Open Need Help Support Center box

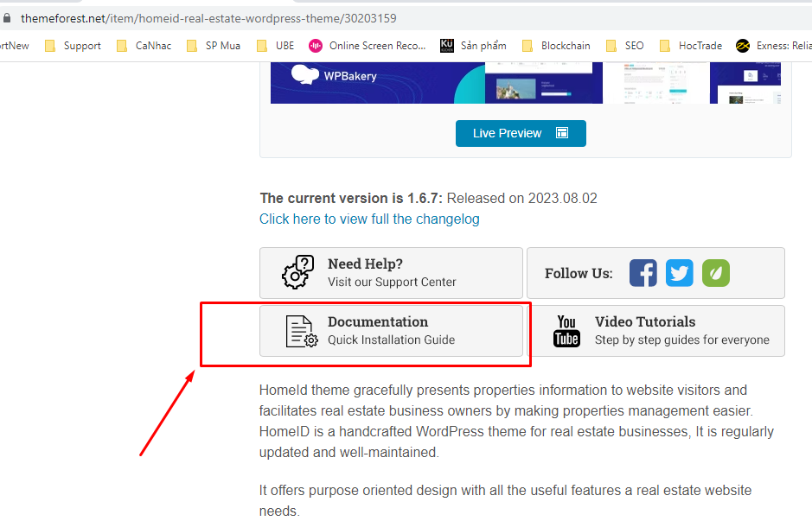(x=391, y=273)
